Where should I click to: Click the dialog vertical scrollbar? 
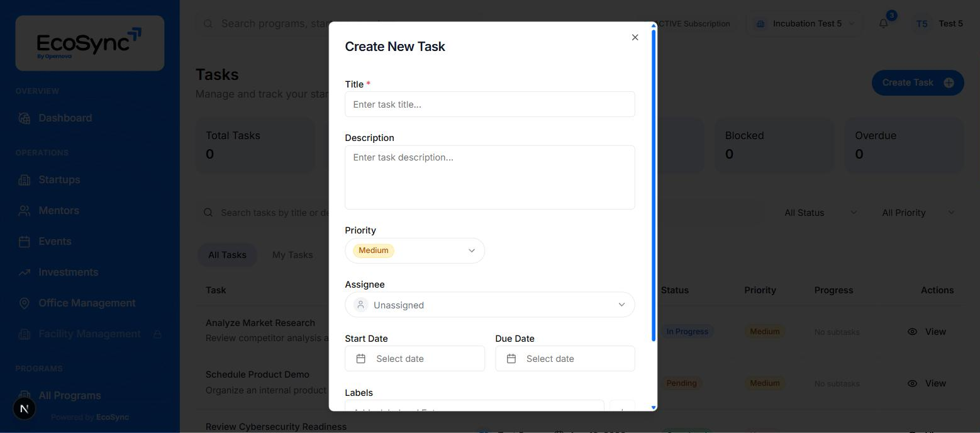click(x=654, y=186)
